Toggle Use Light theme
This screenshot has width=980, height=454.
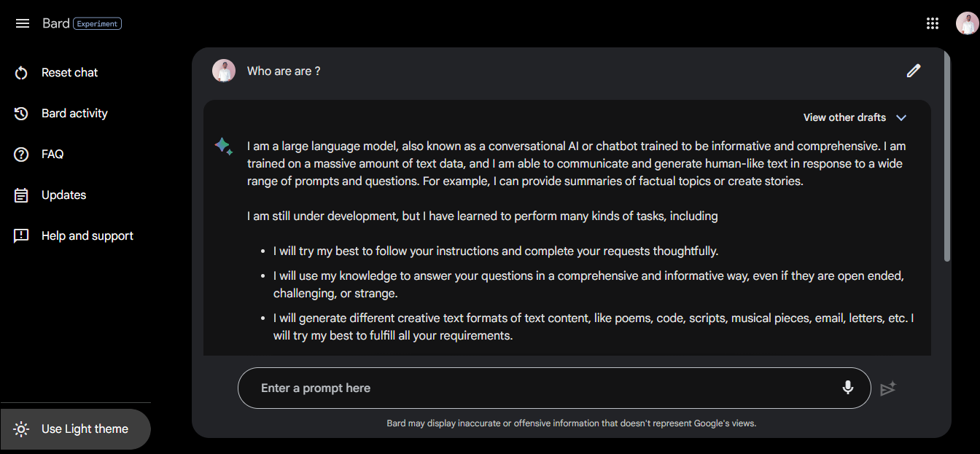click(76, 429)
